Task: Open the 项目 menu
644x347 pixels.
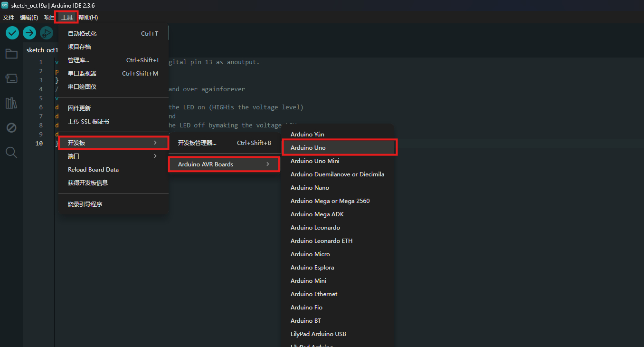Action: click(x=49, y=18)
